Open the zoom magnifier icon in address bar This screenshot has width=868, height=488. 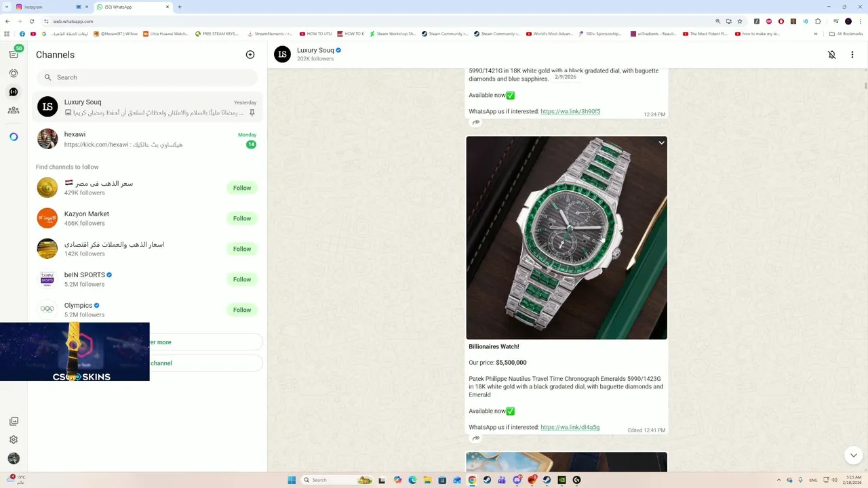718,21
